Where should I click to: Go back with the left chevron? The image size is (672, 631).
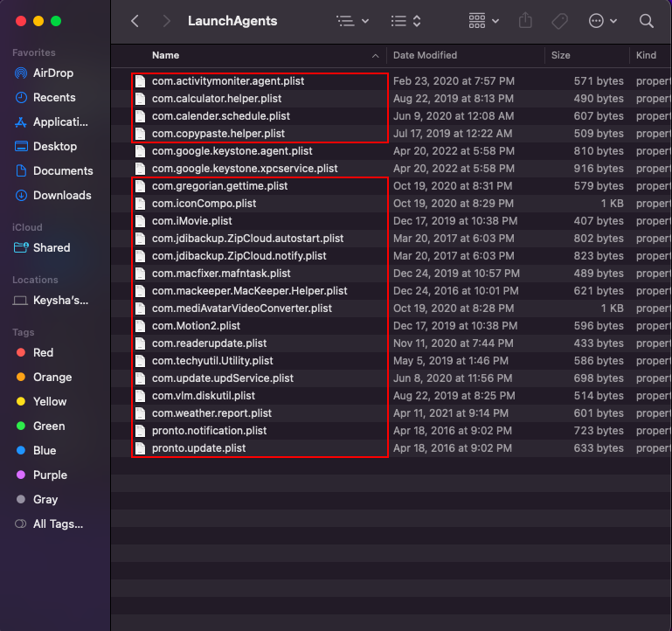135,20
